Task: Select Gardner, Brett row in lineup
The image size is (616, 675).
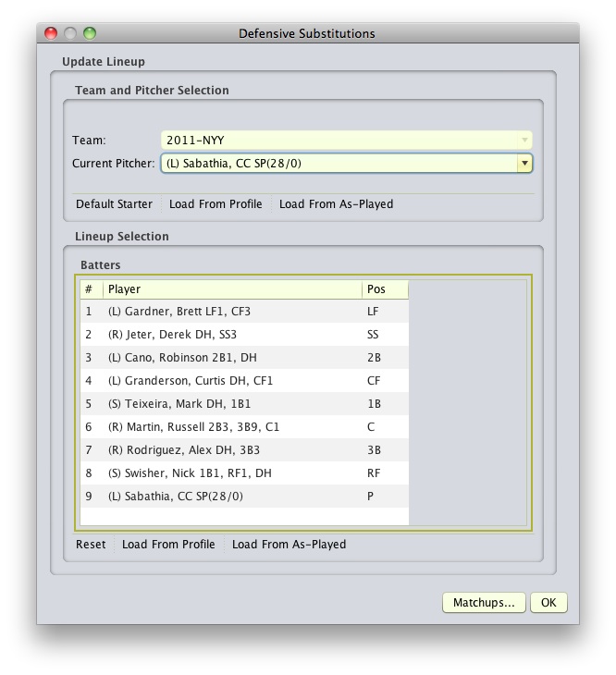Action: [x=244, y=312]
